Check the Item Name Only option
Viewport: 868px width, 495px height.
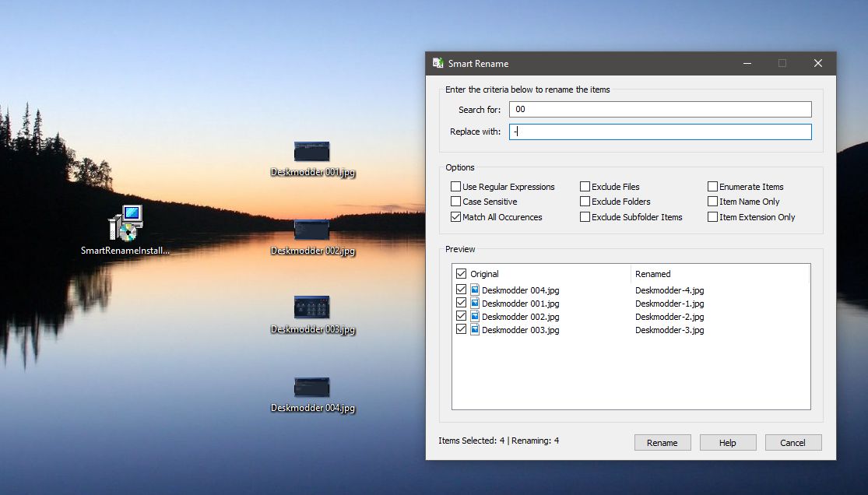[x=712, y=202]
